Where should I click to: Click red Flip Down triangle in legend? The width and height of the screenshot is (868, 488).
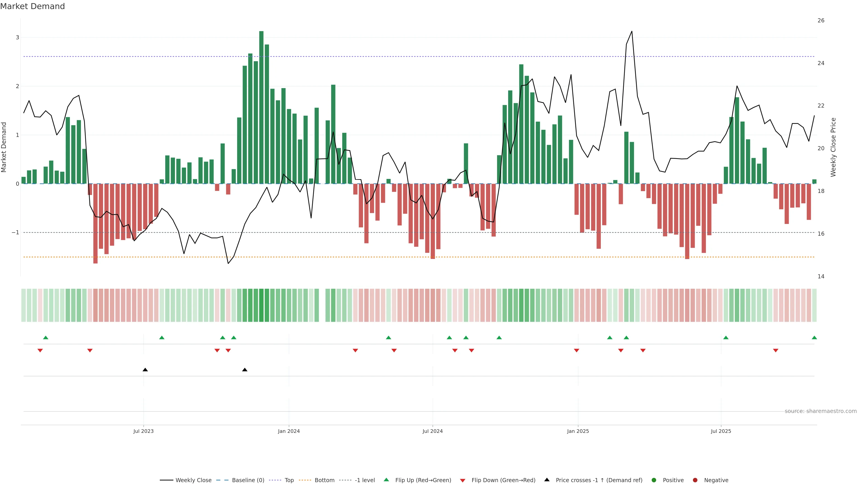coord(463,480)
